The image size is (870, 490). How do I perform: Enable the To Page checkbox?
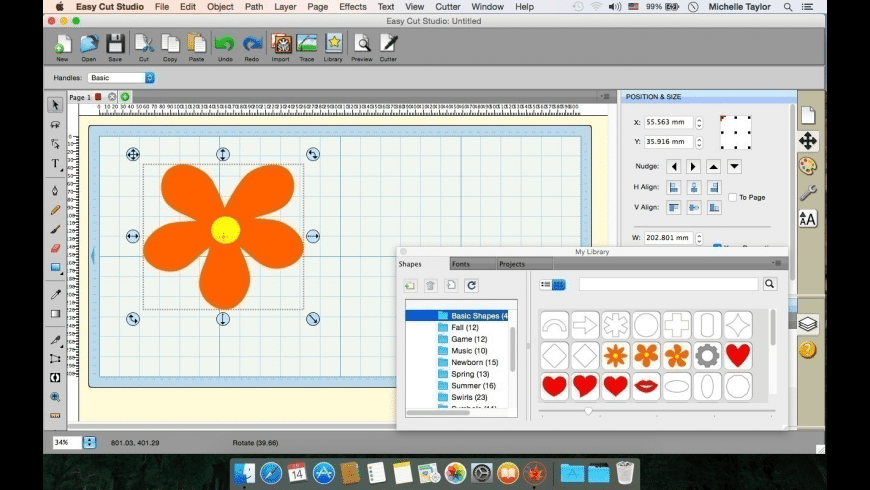[x=732, y=198]
